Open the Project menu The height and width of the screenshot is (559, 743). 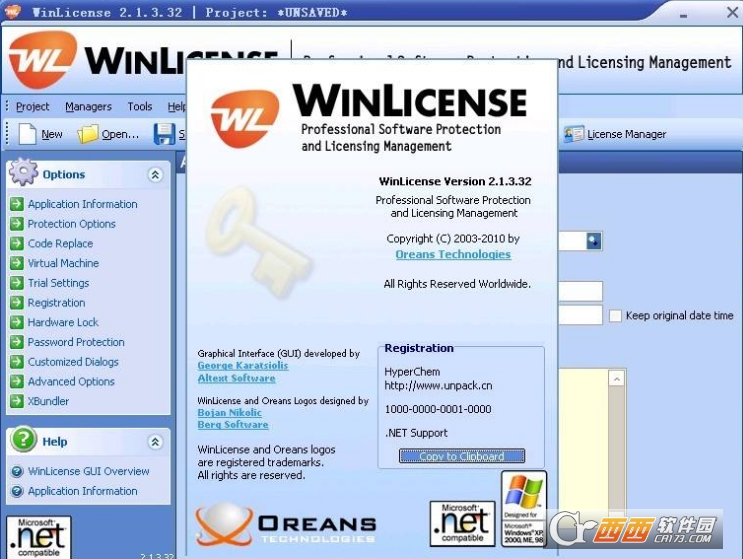point(32,107)
